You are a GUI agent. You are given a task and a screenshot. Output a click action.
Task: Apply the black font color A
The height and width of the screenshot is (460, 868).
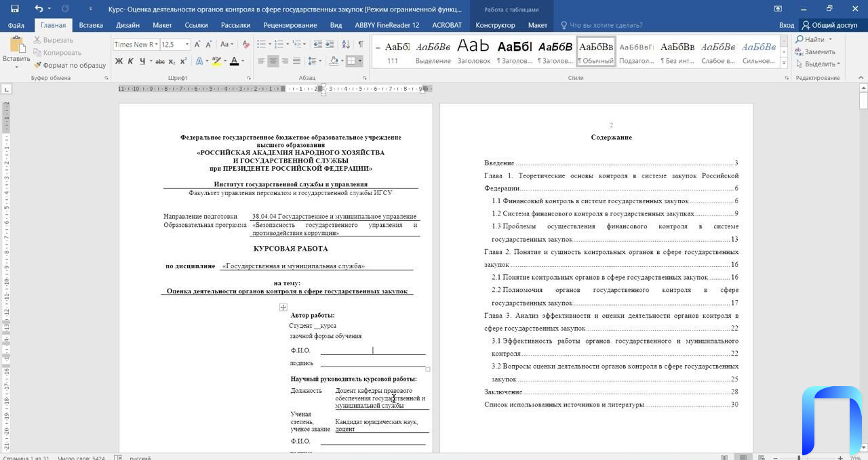pos(234,61)
